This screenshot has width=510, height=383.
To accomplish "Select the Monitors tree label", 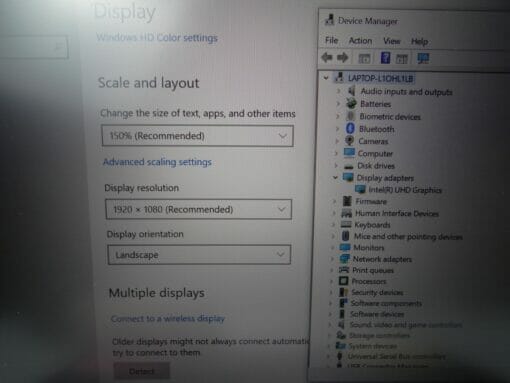I will click(x=369, y=248).
